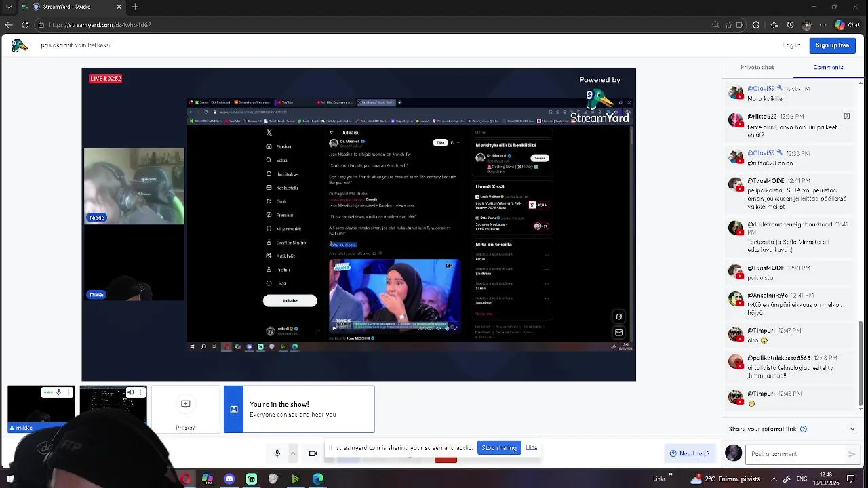Image resolution: width=868 pixels, height=488 pixels.
Task: Select the mikke camera thumbnail
Action: pos(41,409)
